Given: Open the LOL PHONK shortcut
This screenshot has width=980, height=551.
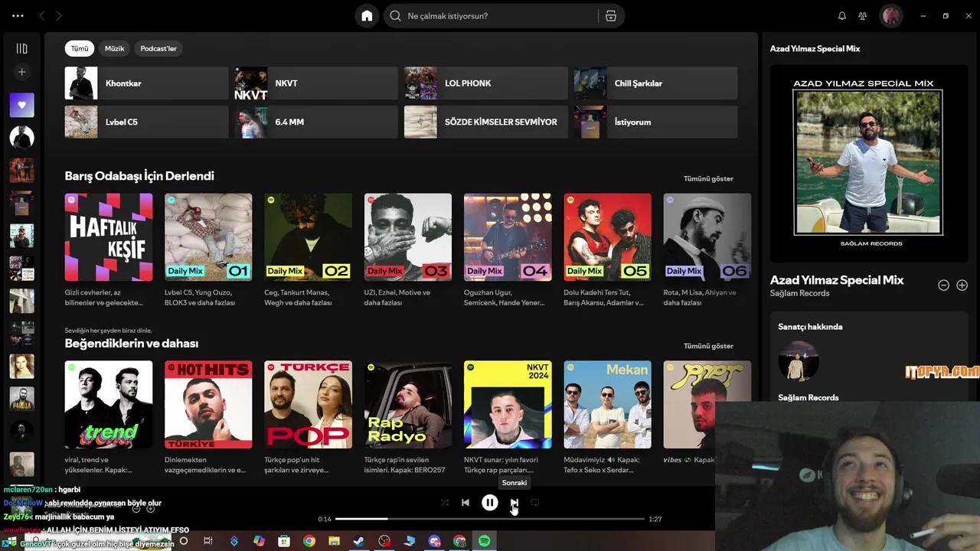Looking at the screenshot, I should (x=486, y=83).
